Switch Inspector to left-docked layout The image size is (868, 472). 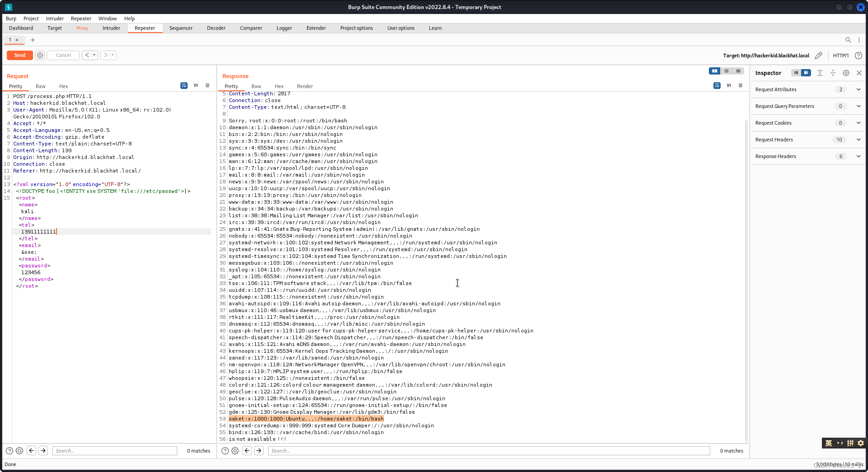pos(796,73)
